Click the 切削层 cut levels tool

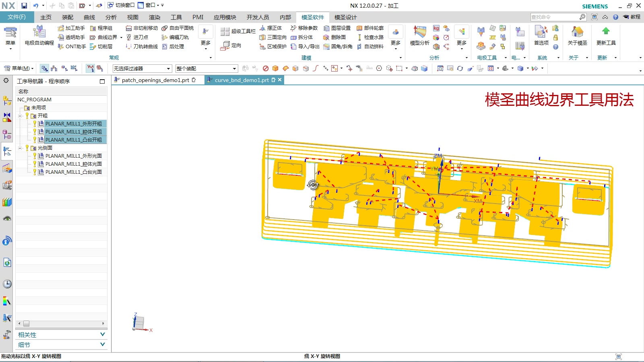click(101, 47)
